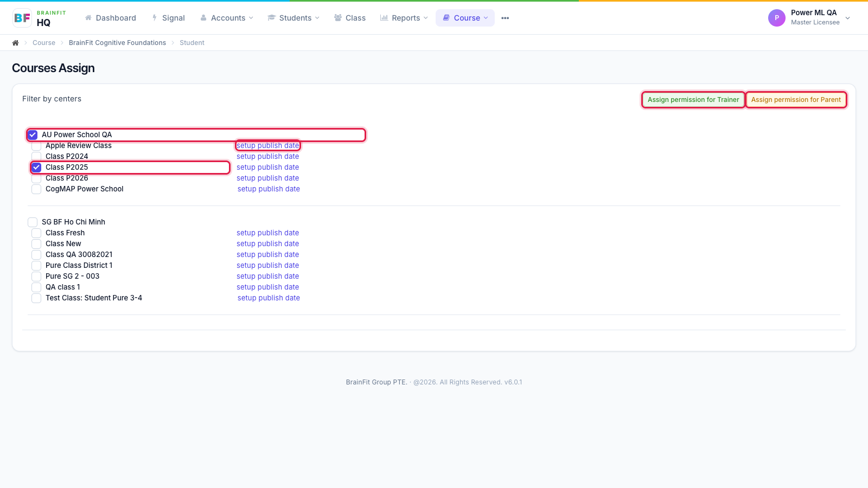The image size is (868, 488).
Task: Open setup publish date for Pure Class District 1
Action: coord(267,265)
